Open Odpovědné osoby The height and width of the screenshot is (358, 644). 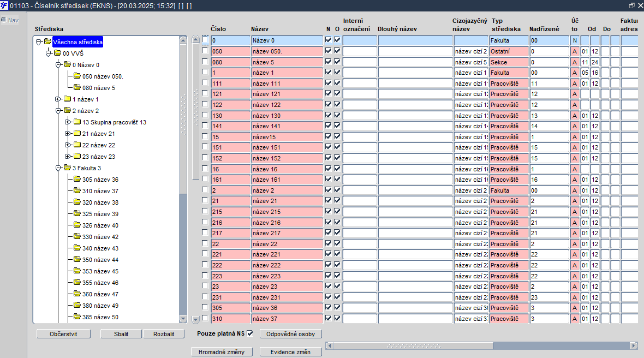(x=291, y=334)
